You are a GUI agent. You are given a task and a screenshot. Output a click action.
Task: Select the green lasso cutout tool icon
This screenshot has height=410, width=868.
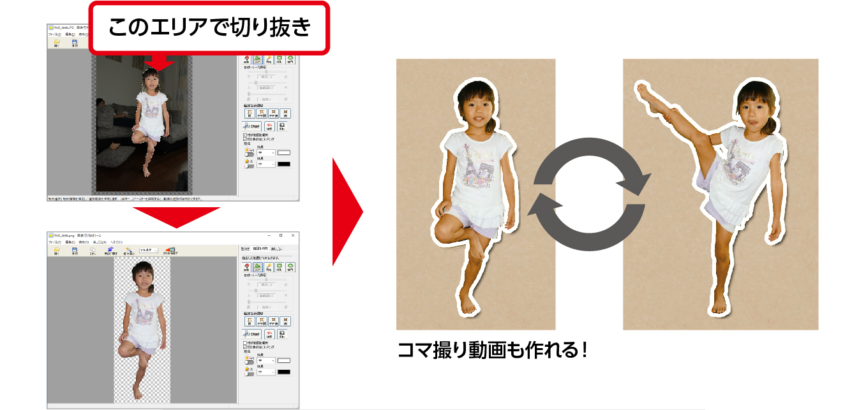258,267
